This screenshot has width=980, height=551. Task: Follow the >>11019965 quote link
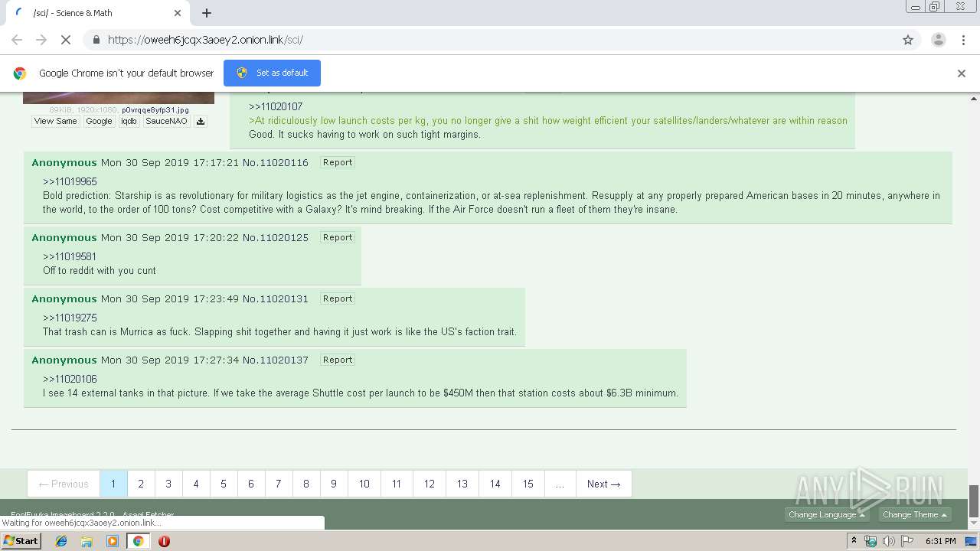click(70, 182)
